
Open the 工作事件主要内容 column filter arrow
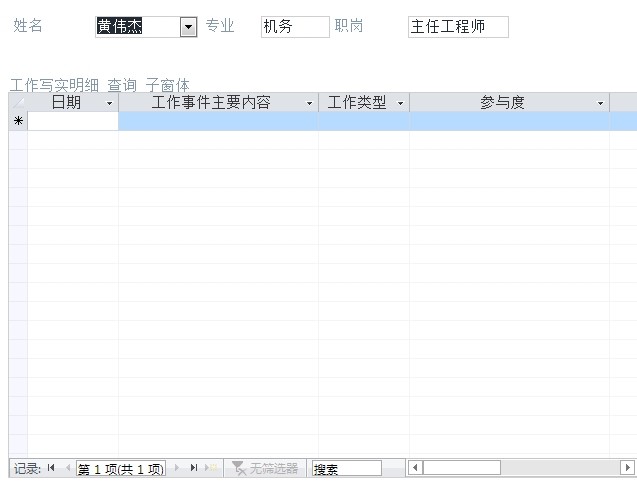[309, 103]
